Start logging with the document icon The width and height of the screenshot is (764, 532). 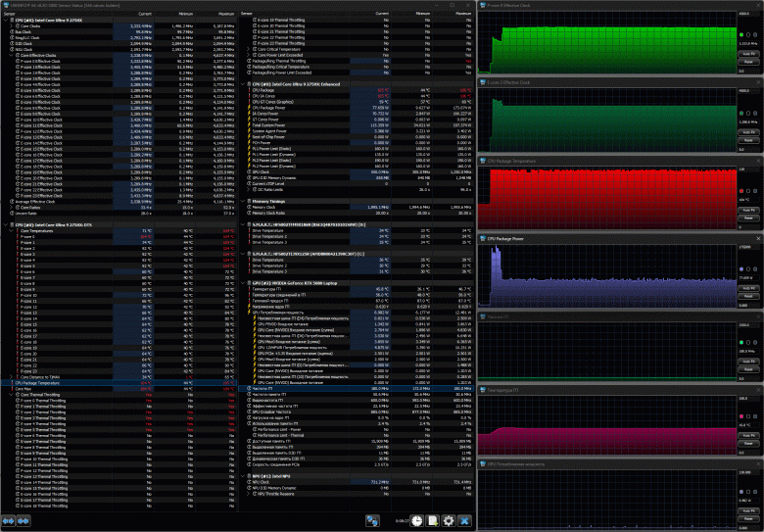(x=432, y=521)
